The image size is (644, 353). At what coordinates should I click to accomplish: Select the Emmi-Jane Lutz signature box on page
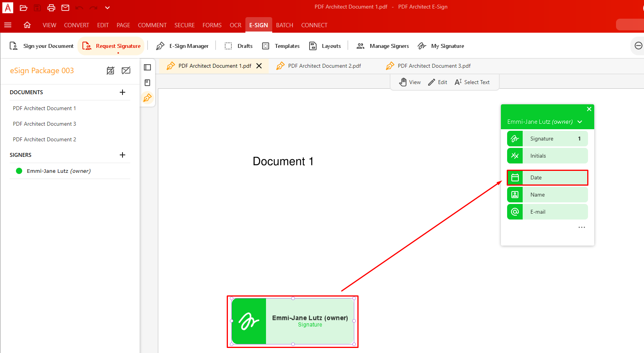coord(293,321)
